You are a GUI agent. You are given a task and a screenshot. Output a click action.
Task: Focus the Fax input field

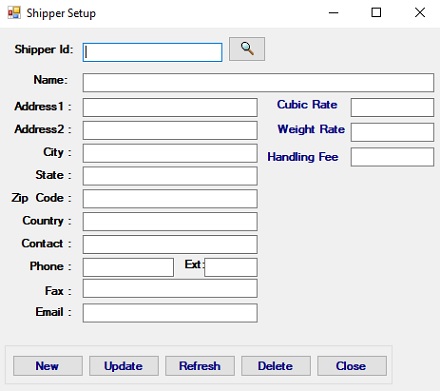point(170,288)
